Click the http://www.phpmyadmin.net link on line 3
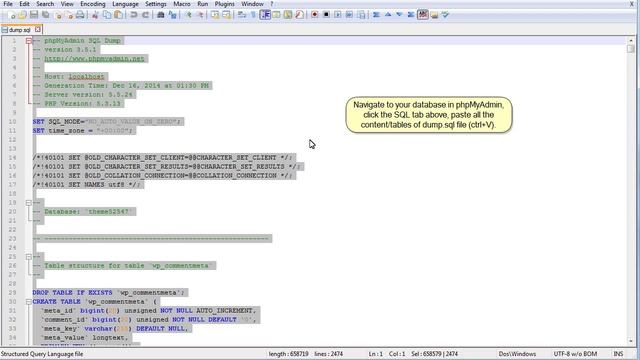The height and width of the screenshot is (360, 640). click(94, 59)
